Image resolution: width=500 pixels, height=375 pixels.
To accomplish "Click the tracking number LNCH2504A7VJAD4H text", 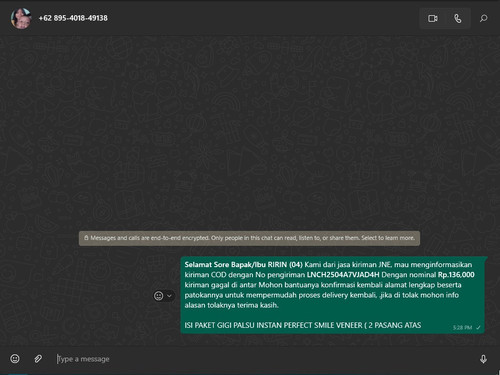I will coord(343,275).
